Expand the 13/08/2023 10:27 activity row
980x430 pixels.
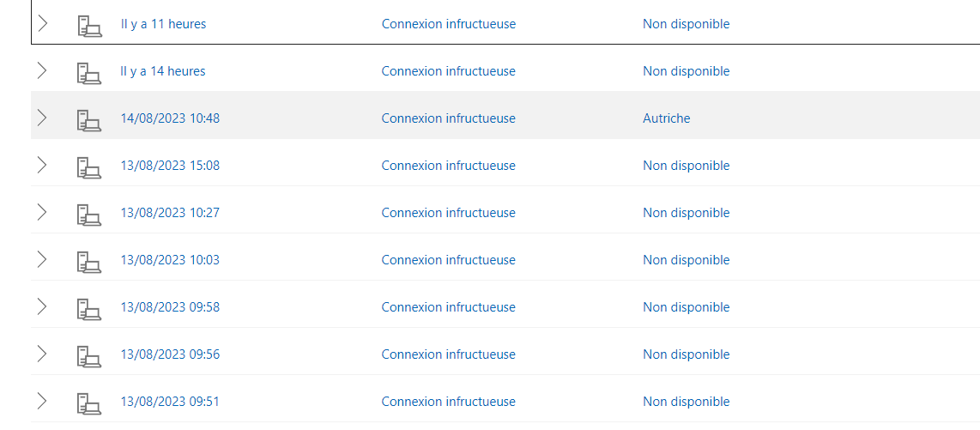click(42, 212)
